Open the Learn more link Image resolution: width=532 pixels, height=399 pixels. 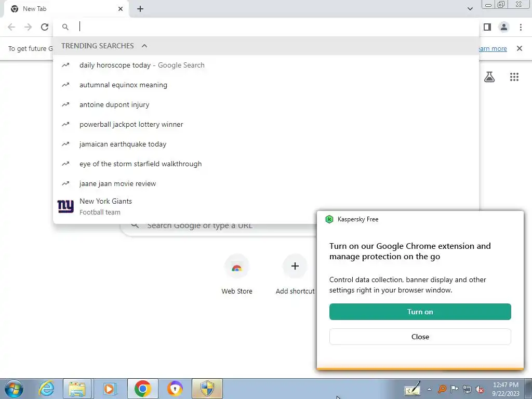pyautogui.click(x=492, y=48)
